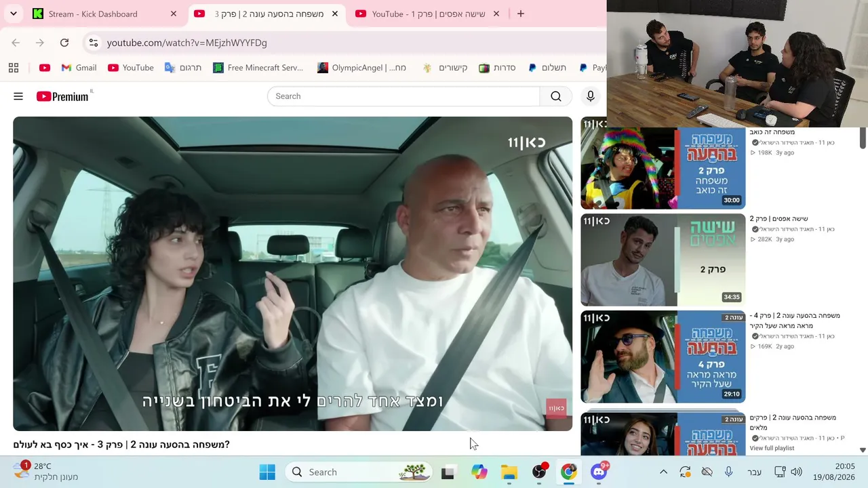Open the icon-only YouTube bookmark
Screen dimensions: 868x488
[x=45, y=68]
